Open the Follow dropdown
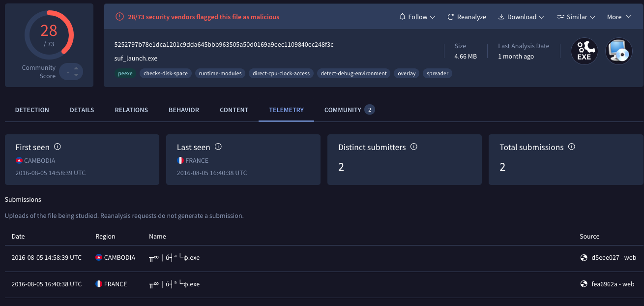Image resolution: width=644 pixels, height=306 pixels. pos(417,17)
